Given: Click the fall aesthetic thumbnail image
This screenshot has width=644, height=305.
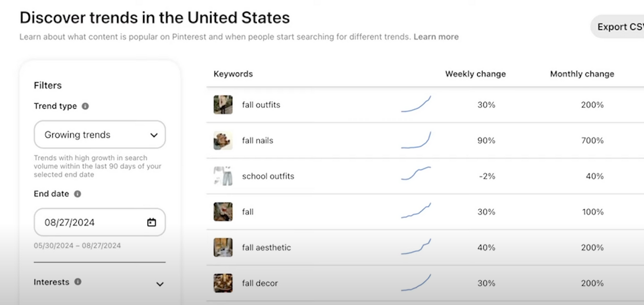Looking at the screenshot, I should (223, 248).
